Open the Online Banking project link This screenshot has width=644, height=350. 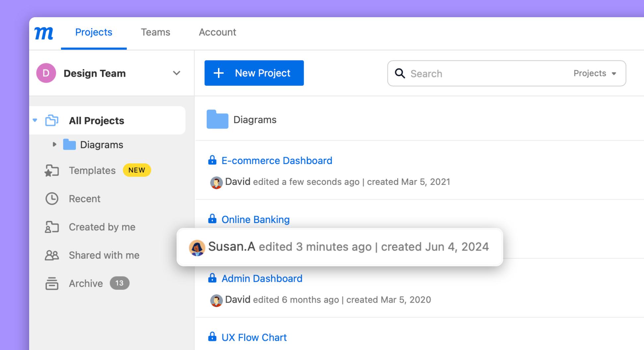[255, 219]
